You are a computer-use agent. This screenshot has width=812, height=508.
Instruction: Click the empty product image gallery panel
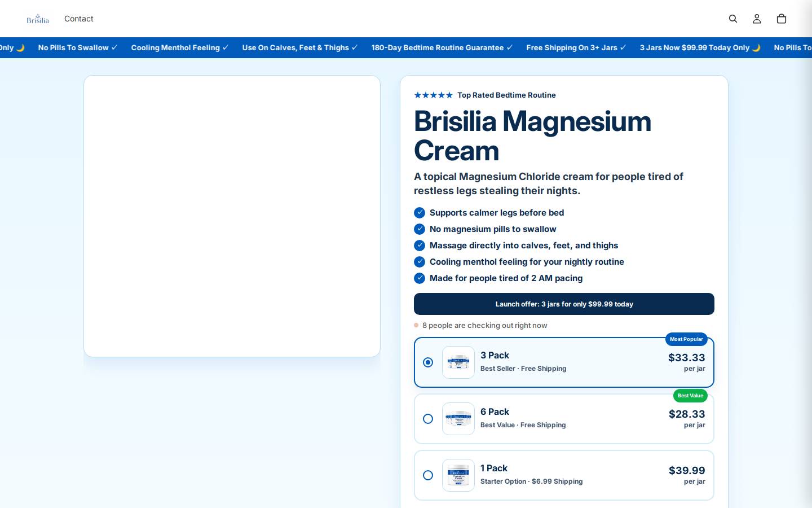[x=232, y=216]
